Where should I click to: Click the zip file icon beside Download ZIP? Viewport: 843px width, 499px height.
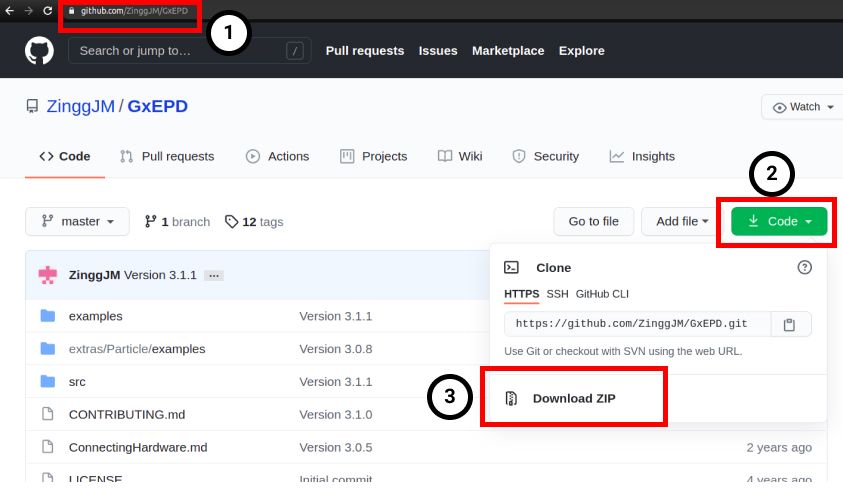pyautogui.click(x=511, y=398)
